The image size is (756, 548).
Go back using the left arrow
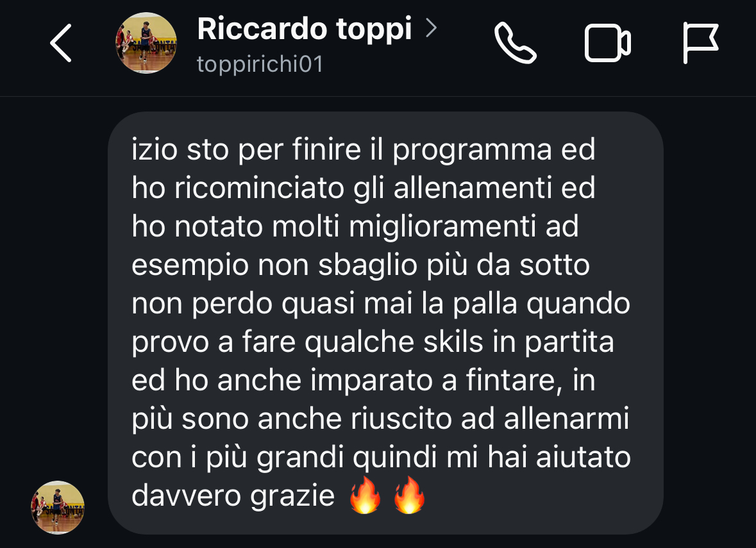coord(61,43)
